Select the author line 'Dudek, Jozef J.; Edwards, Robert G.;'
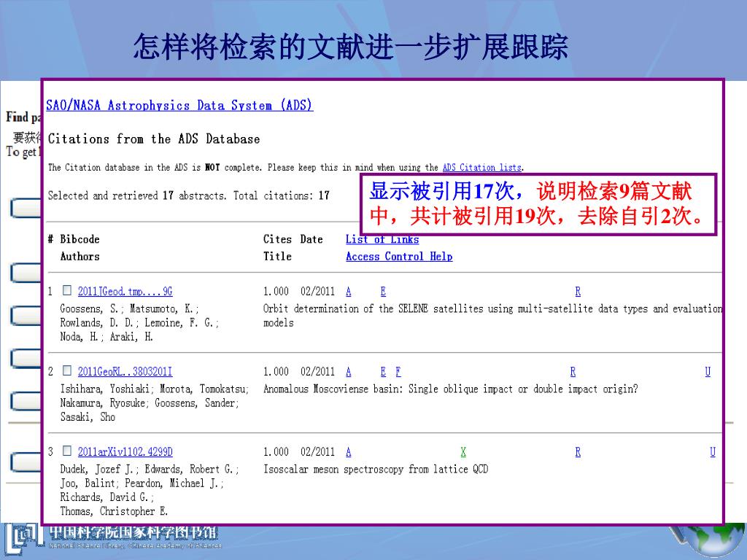747x560 pixels. (x=150, y=469)
